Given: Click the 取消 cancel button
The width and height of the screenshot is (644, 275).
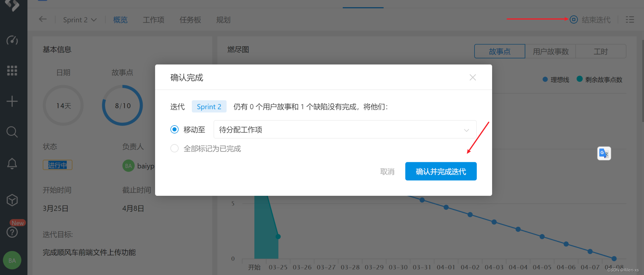Looking at the screenshot, I should [x=387, y=172].
